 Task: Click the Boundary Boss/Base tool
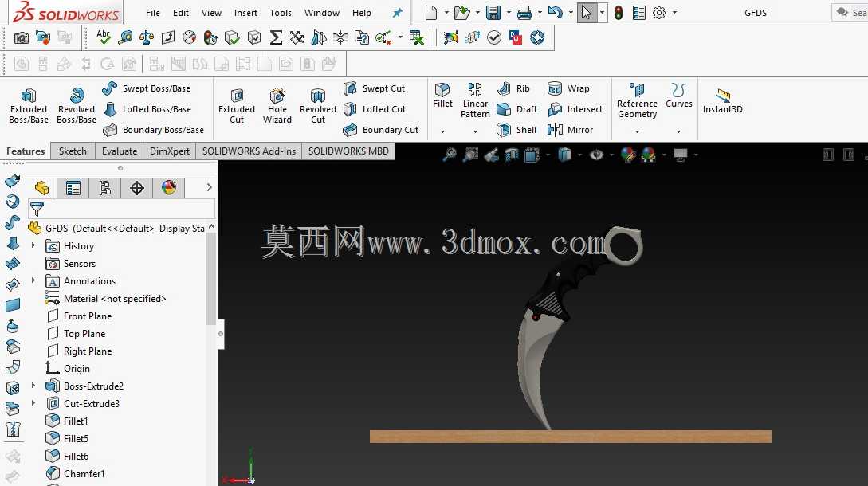(153, 130)
